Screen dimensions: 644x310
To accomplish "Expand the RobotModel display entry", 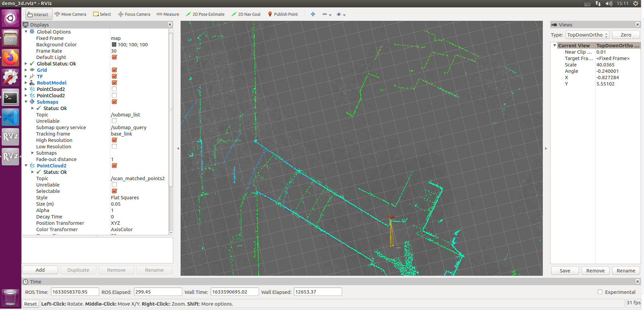I will click(26, 83).
